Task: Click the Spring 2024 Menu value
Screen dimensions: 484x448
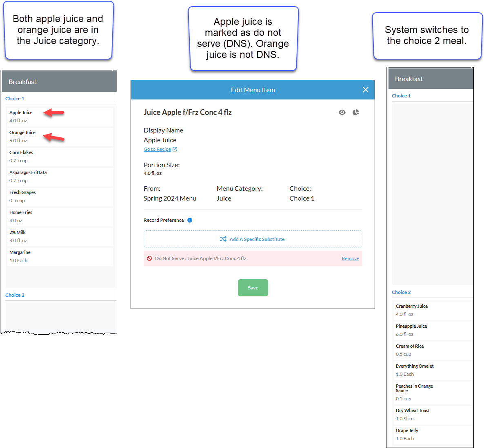Action: point(170,198)
